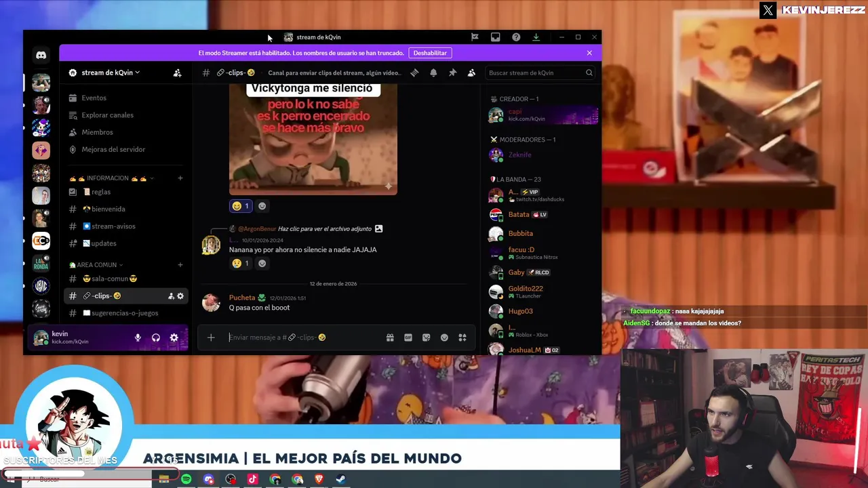Open Eventos in server sidebar
The width and height of the screenshot is (868, 488).
(x=125, y=98)
